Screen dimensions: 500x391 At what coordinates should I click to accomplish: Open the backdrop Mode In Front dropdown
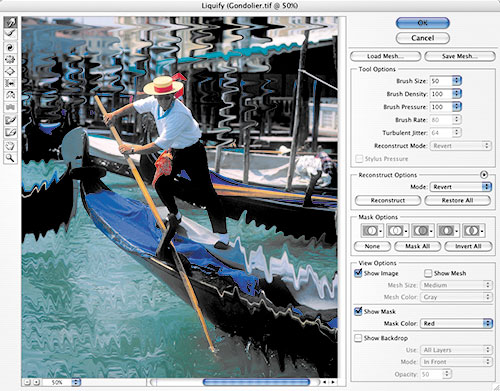pyautogui.click(x=456, y=362)
